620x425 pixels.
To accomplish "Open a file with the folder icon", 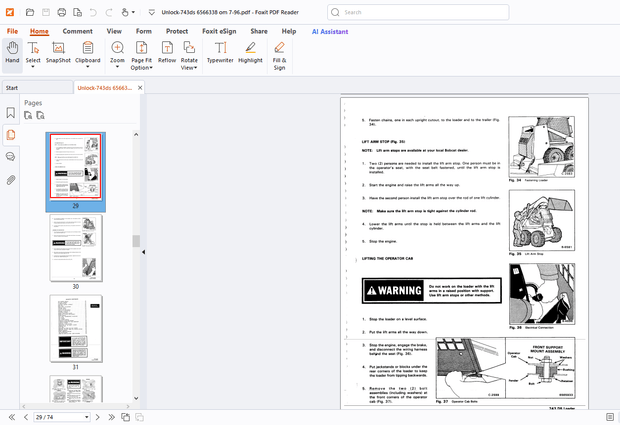I will pos(30,12).
